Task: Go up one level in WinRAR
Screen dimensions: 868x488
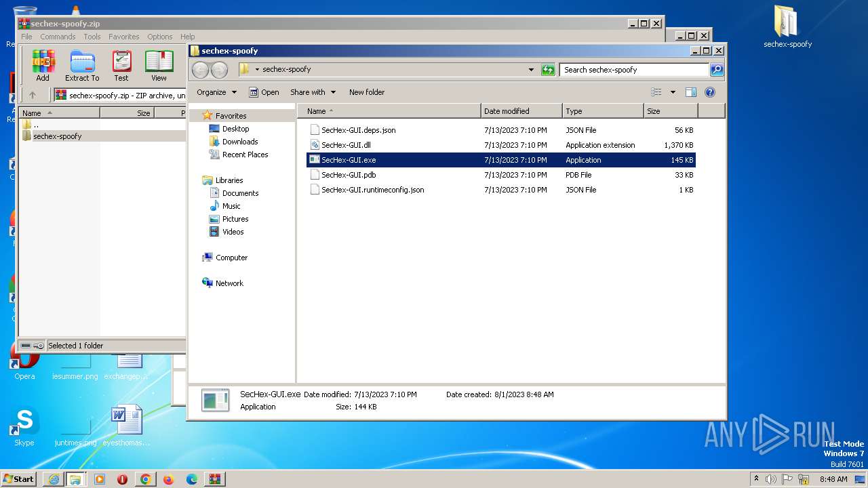Action: pyautogui.click(x=32, y=96)
